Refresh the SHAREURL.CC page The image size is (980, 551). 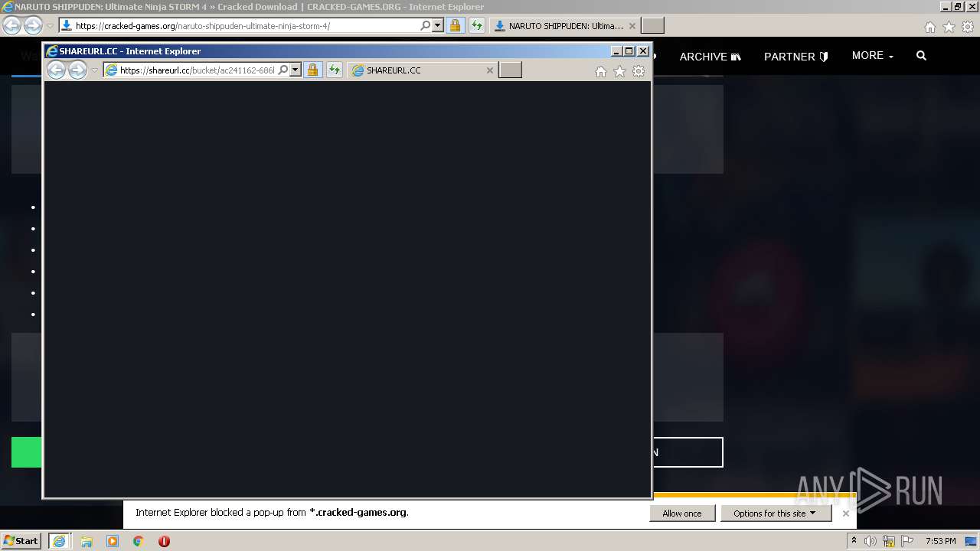tap(335, 70)
